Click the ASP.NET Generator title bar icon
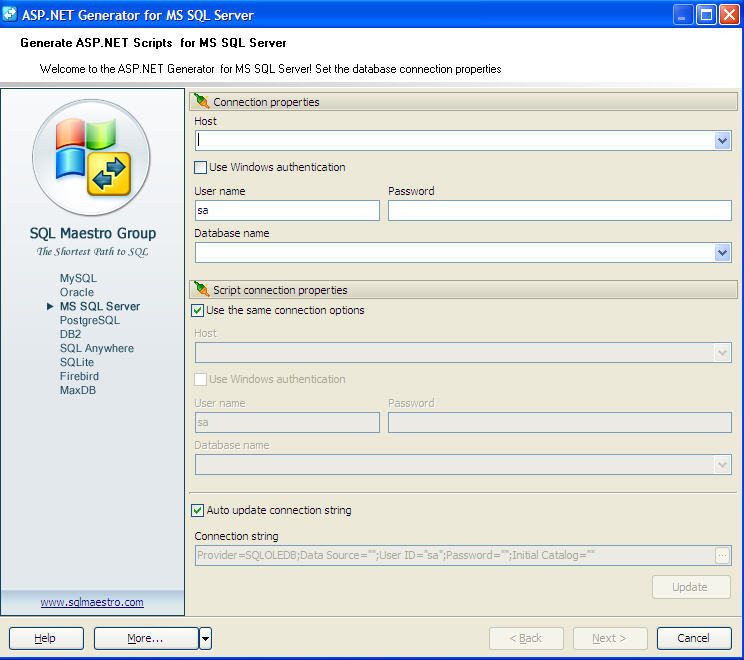The height and width of the screenshot is (660, 744). click(9, 14)
